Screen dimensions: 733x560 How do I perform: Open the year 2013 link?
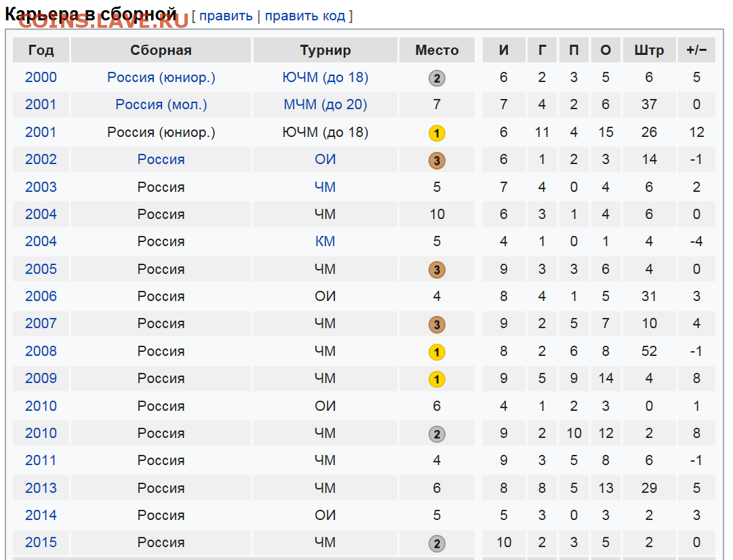[x=41, y=488]
